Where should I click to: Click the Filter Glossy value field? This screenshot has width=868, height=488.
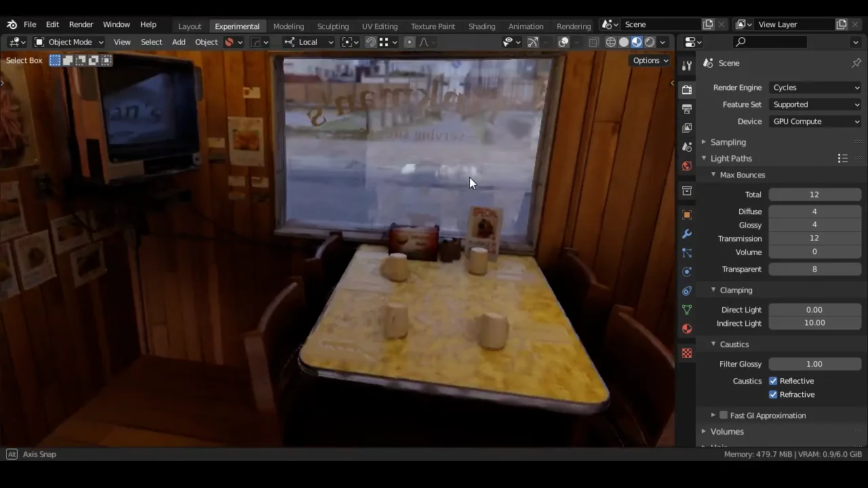814,364
